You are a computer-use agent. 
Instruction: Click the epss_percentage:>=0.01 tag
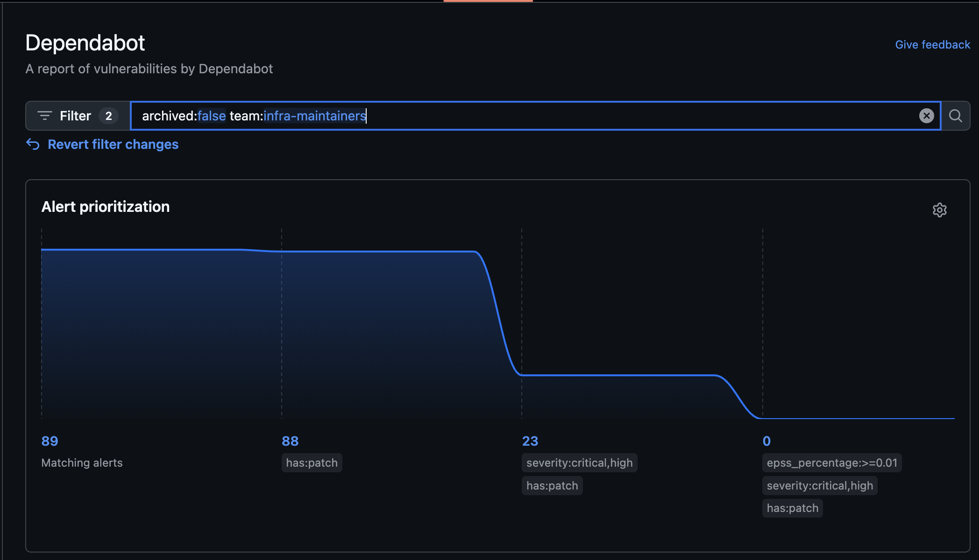(831, 463)
